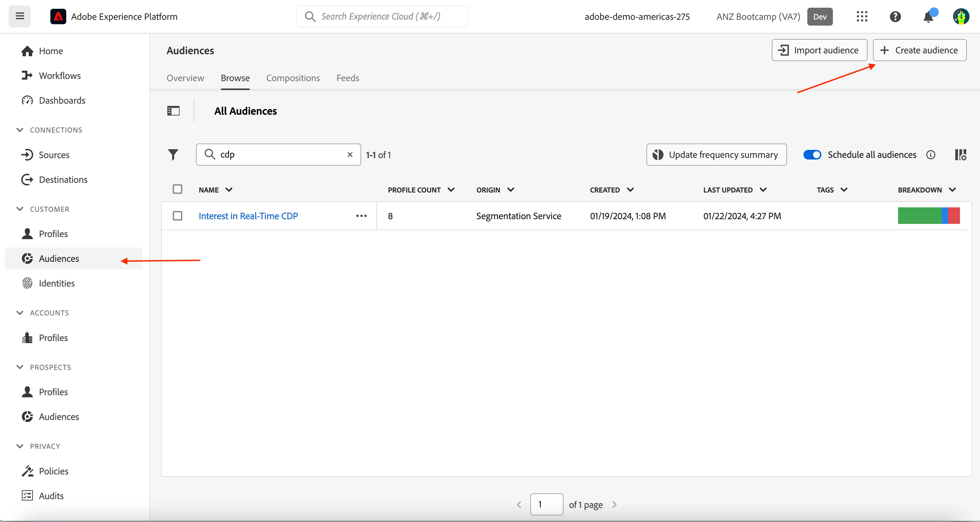Switch to the Compositions tab
This screenshot has width=980, height=522.
pos(293,78)
